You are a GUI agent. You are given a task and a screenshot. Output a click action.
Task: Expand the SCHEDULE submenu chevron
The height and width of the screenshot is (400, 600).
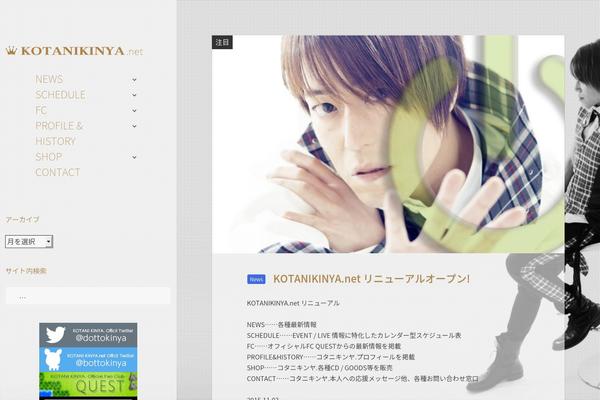(134, 95)
